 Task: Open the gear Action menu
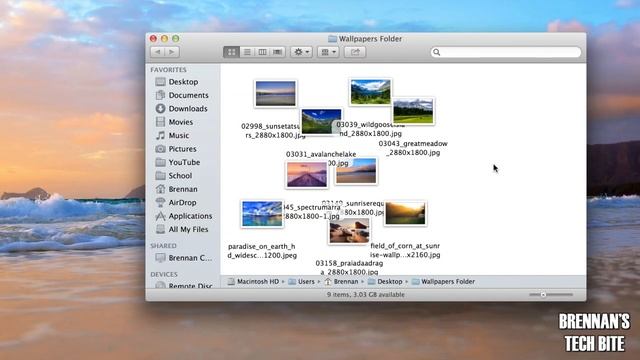tap(302, 52)
